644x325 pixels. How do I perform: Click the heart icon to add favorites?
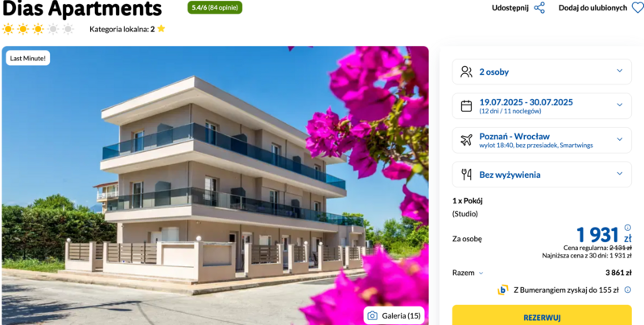coord(638,8)
